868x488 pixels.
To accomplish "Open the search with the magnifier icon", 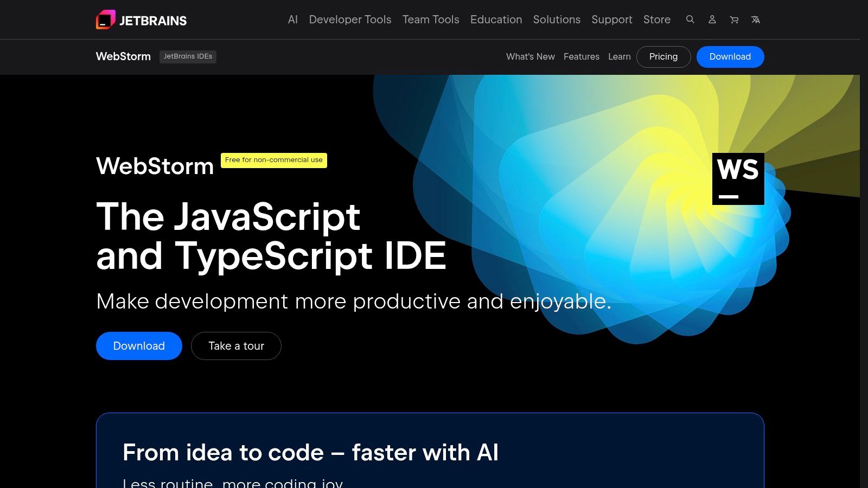I will pos(690,20).
